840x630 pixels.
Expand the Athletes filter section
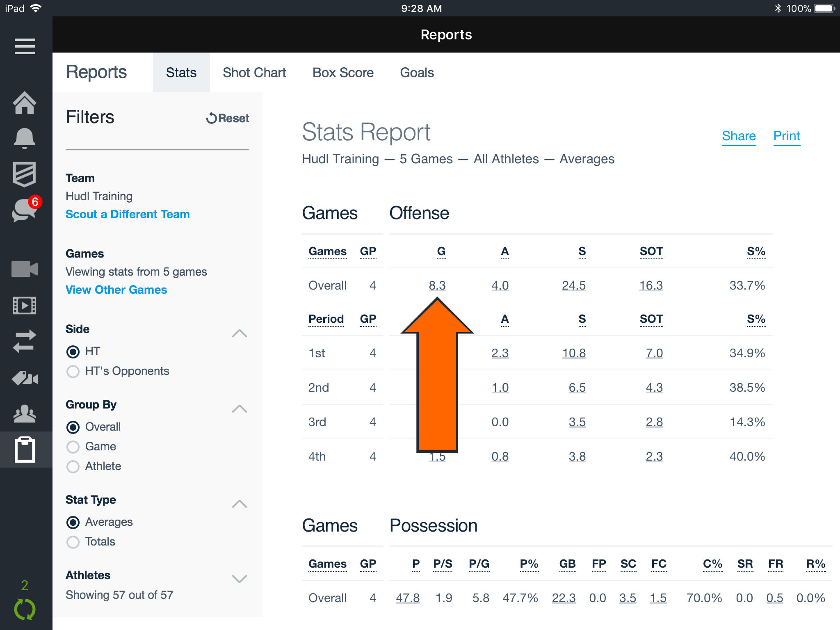240,579
